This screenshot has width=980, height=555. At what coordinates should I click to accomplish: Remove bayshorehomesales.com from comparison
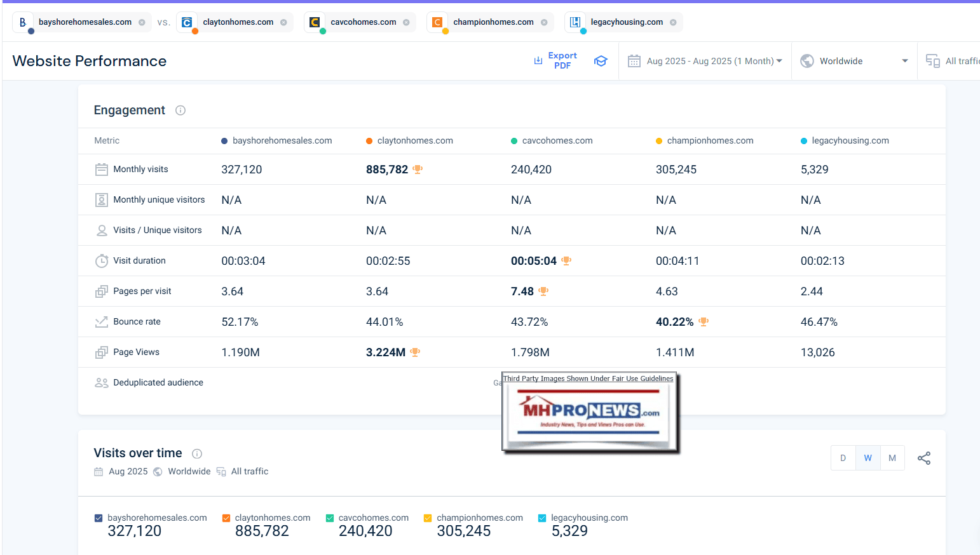(142, 22)
